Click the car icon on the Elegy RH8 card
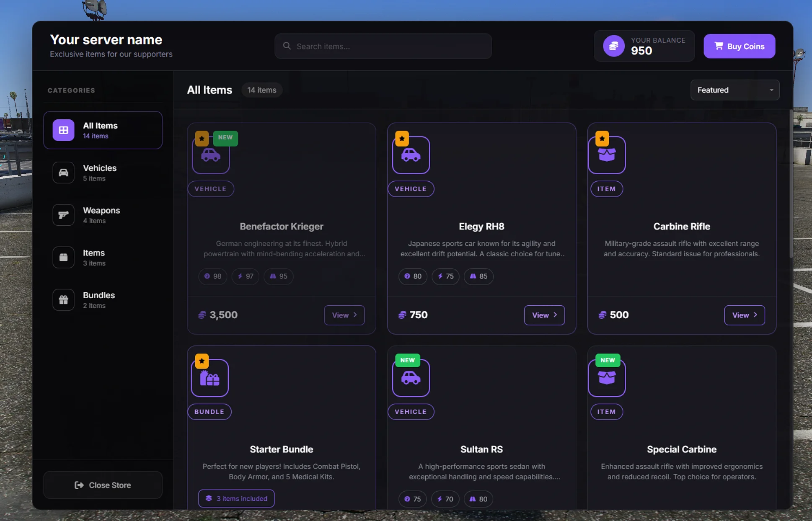Image resolution: width=812 pixels, height=521 pixels. pyautogui.click(x=411, y=155)
